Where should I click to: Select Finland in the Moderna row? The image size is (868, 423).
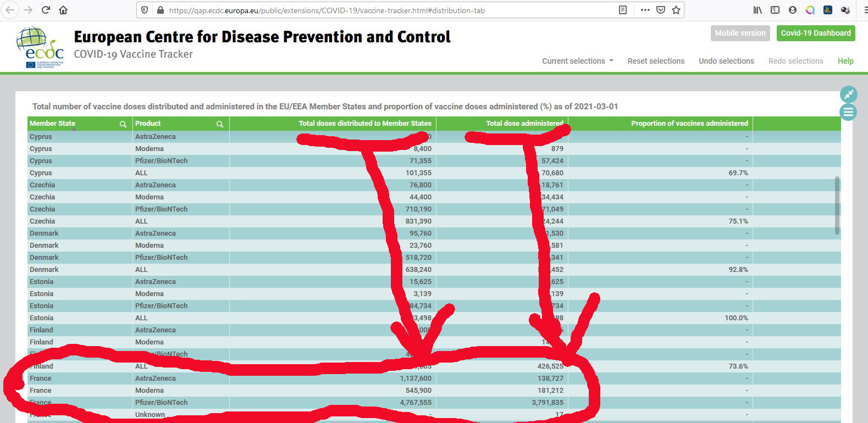(x=41, y=342)
